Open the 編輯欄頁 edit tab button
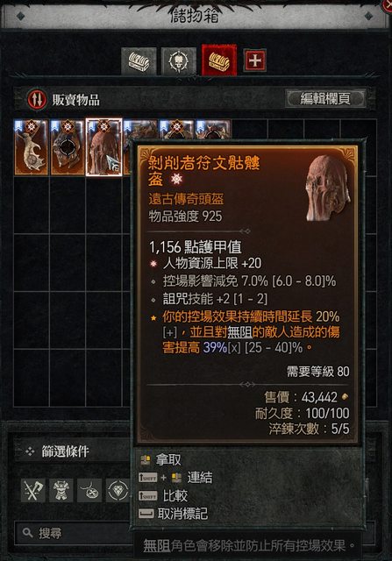 [x=325, y=98]
